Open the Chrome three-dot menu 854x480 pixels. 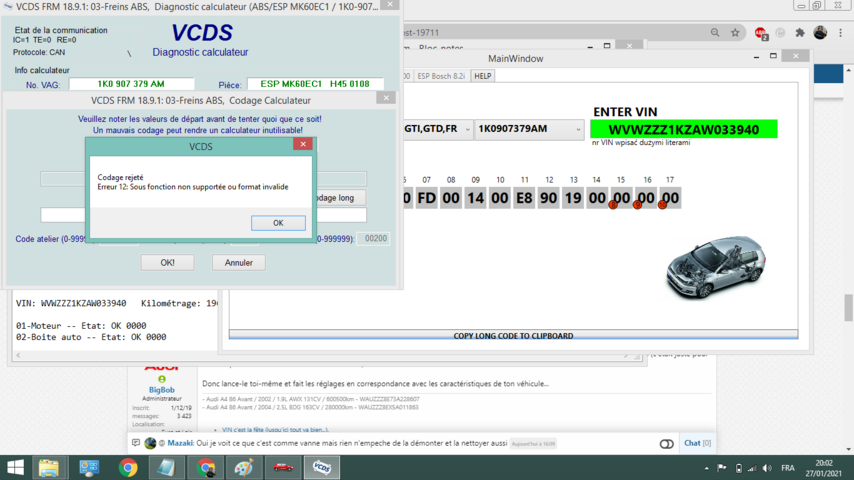pos(840,33)
